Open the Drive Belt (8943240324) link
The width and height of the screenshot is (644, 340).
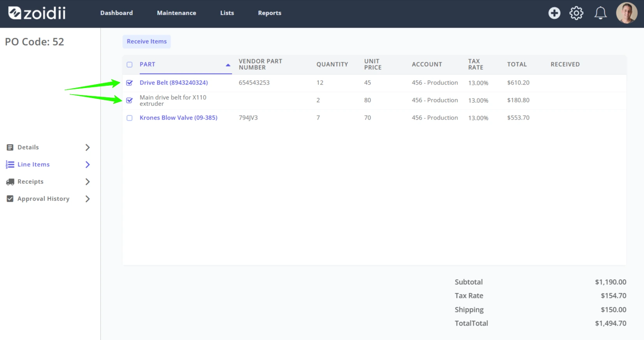(x=174, y=83)
